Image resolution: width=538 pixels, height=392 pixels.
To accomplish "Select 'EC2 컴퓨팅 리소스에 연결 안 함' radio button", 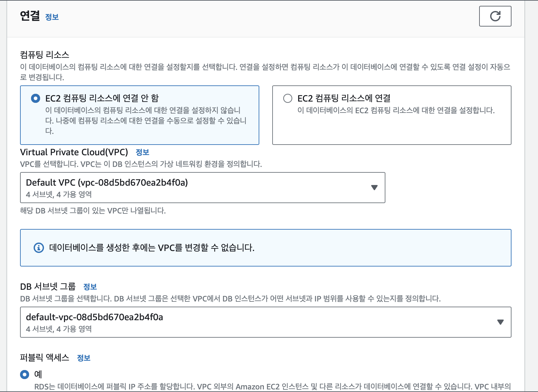I will [x=36, y=98].
